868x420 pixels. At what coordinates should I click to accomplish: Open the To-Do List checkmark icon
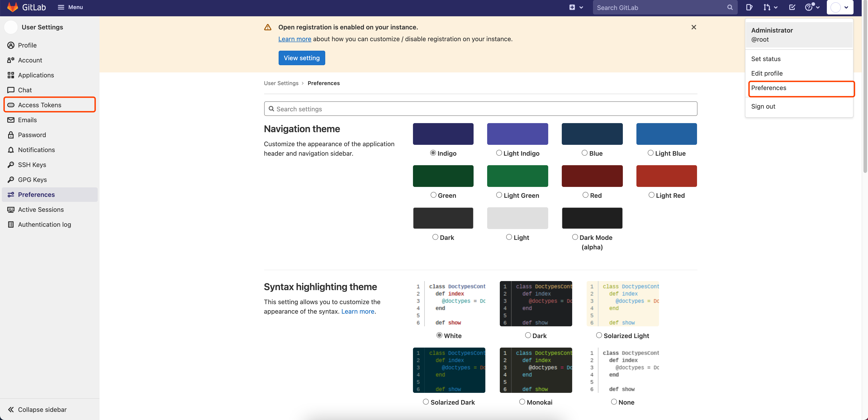coord(792,7)
